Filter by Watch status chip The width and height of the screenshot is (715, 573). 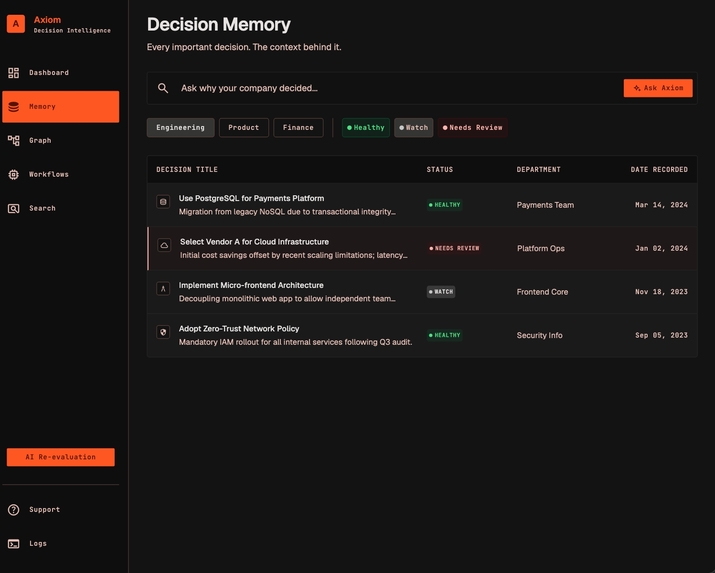414,128
